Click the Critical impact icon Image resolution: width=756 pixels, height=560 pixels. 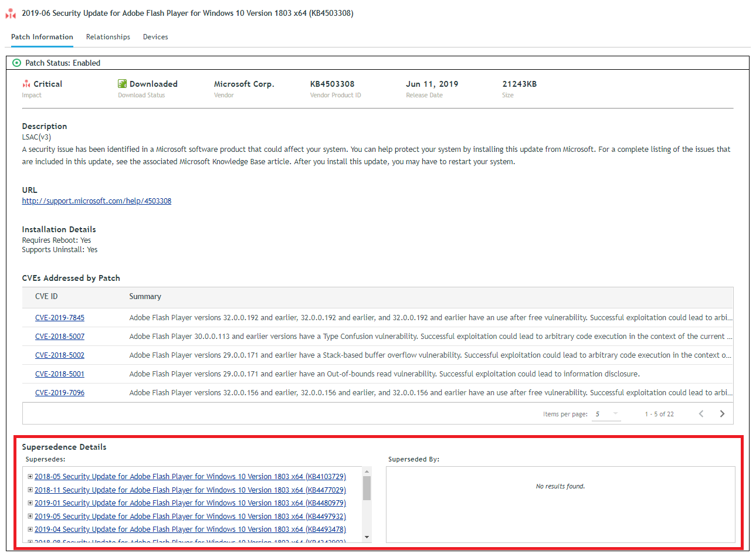click(26, 84)
